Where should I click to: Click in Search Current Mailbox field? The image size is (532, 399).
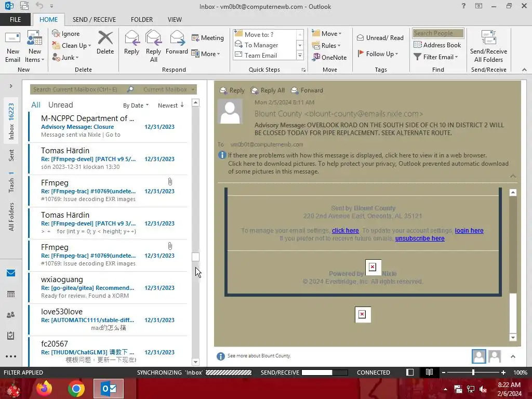[x=78, y=89]
